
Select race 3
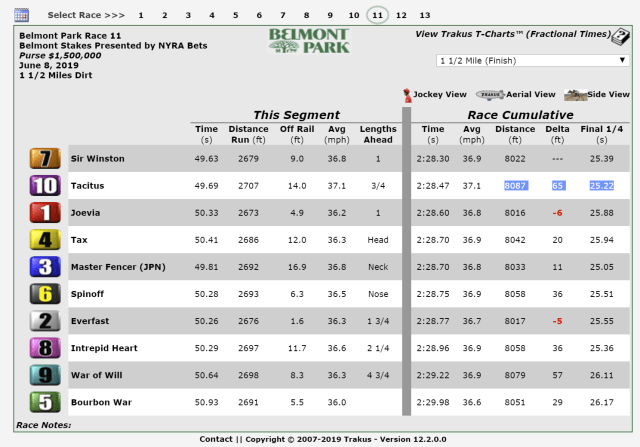188,15
